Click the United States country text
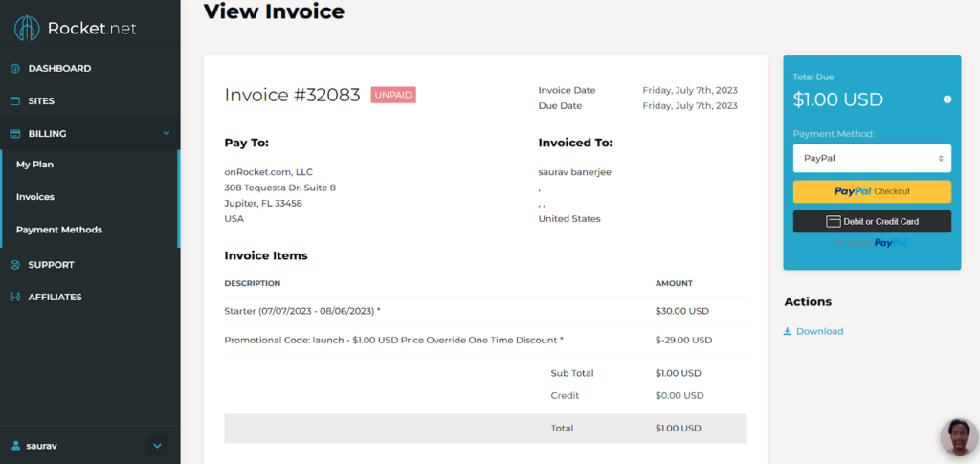The image size is (980, 464). tap(569, 219)
